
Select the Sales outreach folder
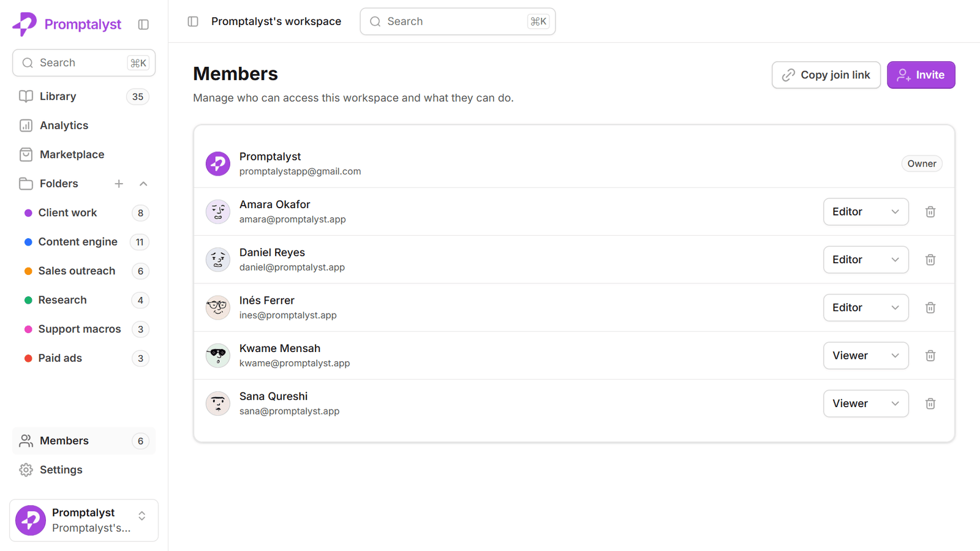(84, 271)
